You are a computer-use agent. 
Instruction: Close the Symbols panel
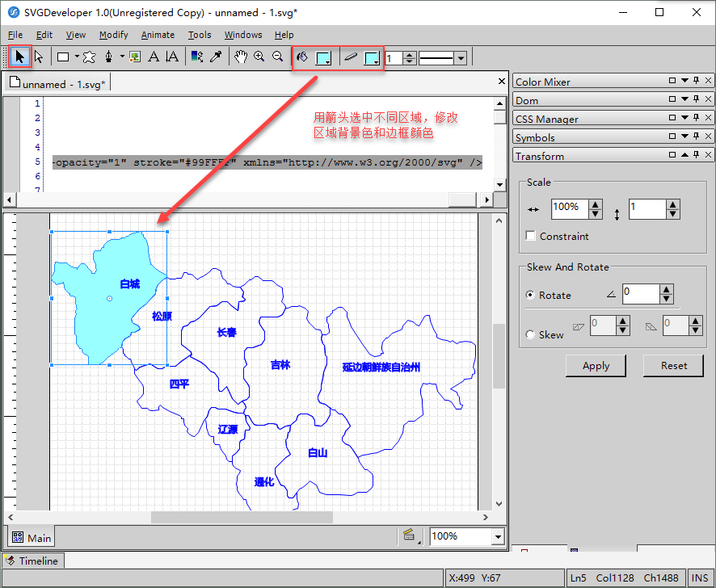(708, 136)
